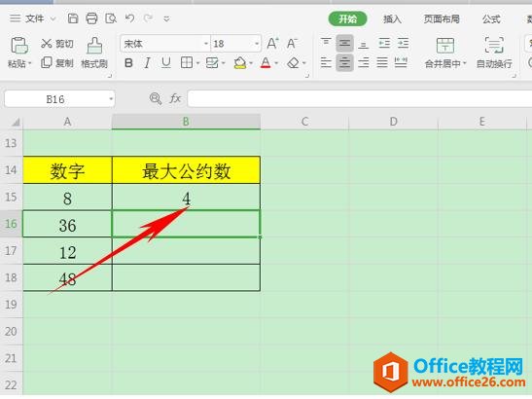Select column B header
The image size is (532, 399).
tap(186, 122)
